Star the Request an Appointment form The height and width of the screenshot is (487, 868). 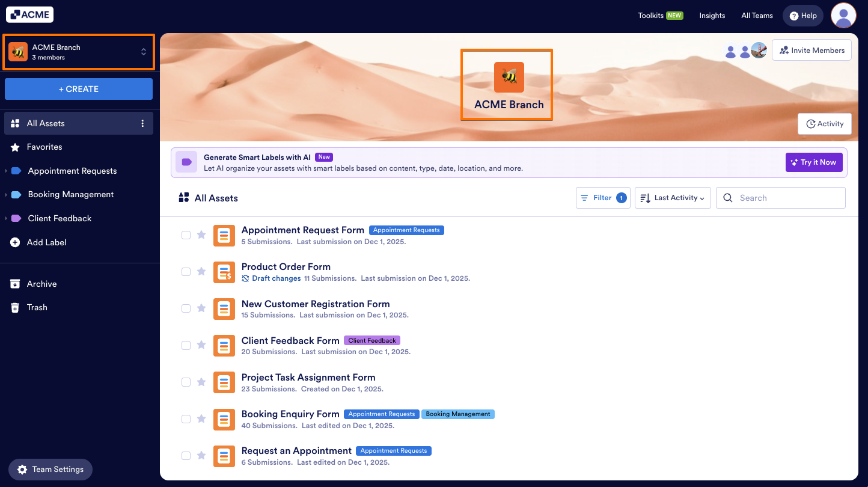pyautogui.click(x=201, y=455)
